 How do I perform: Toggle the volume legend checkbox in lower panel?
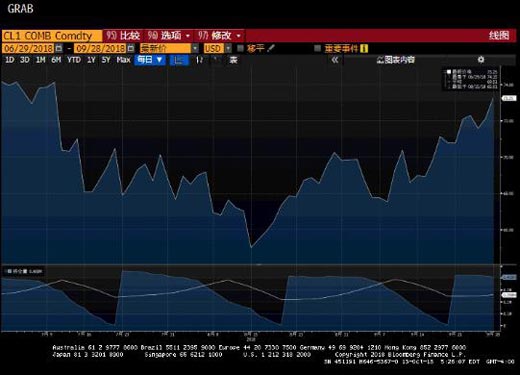coord(9,271)
